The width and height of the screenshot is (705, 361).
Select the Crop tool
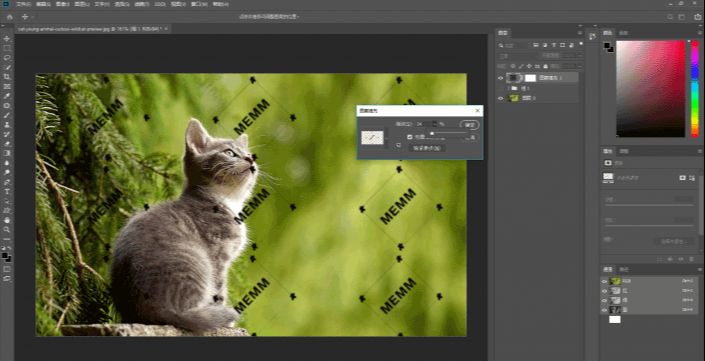coord(7,77)
